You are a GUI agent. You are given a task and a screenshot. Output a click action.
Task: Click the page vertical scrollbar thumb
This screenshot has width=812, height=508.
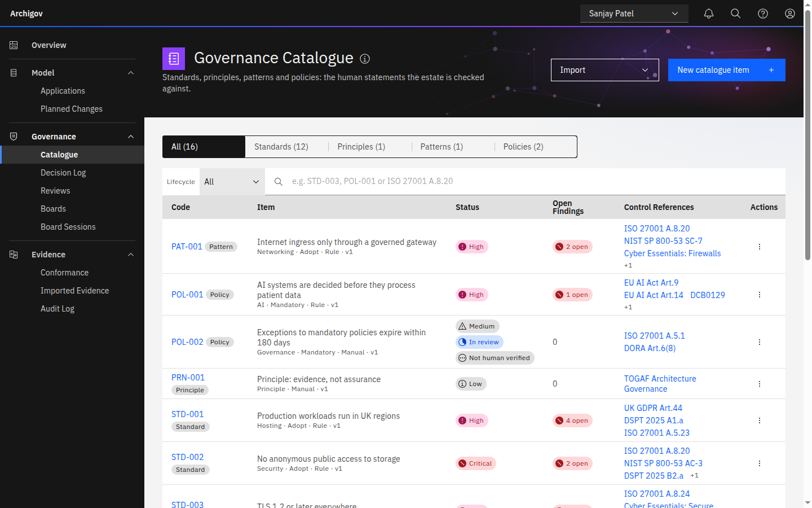click(807, 134)
